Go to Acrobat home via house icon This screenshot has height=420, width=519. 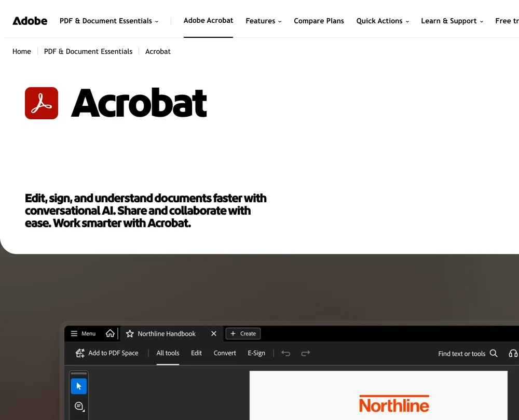[110, 333]
